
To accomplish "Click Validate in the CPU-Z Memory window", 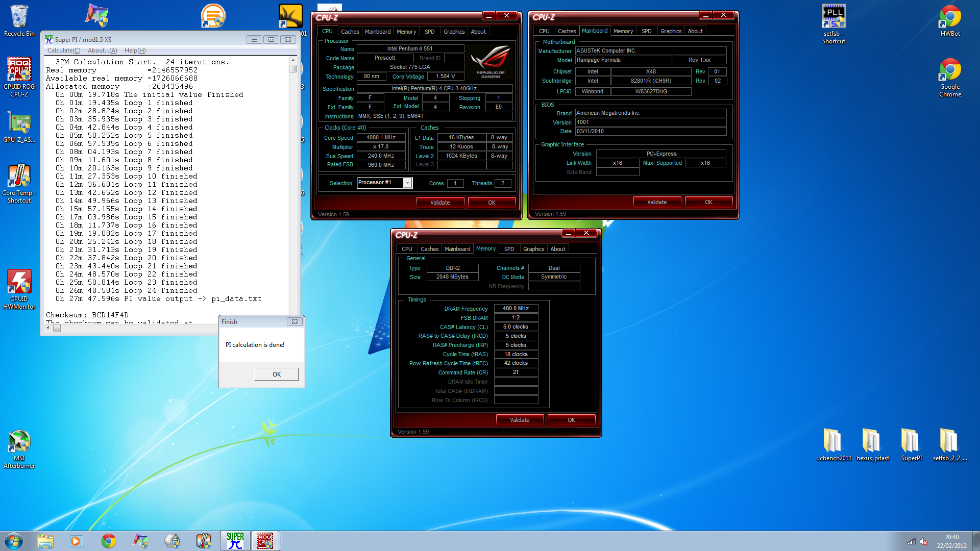I will (520, 420).
